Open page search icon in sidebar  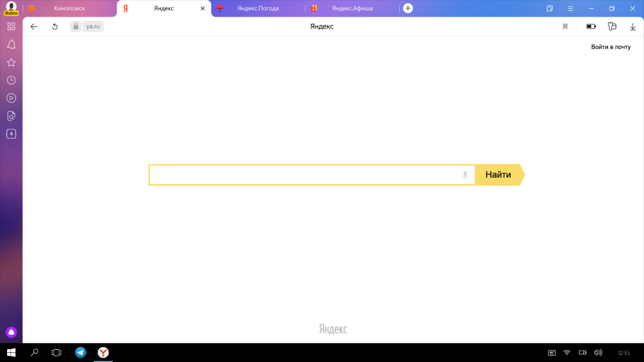click(11, 116)
